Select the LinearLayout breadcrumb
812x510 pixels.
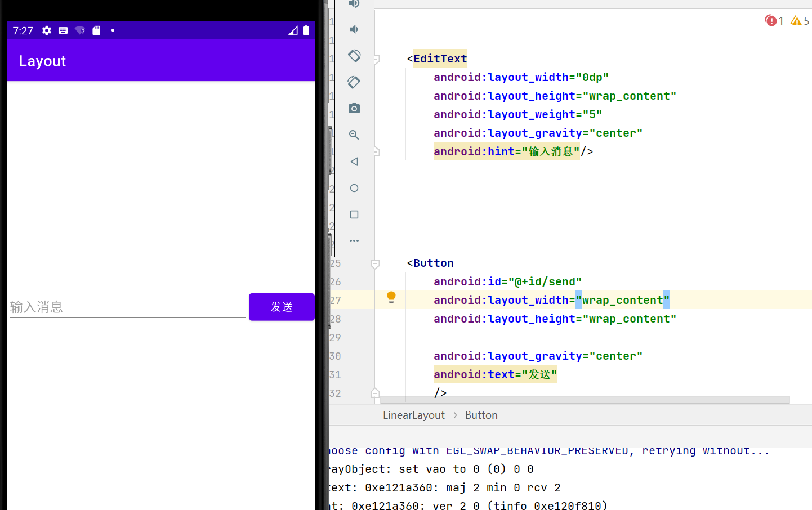point(414,415)
